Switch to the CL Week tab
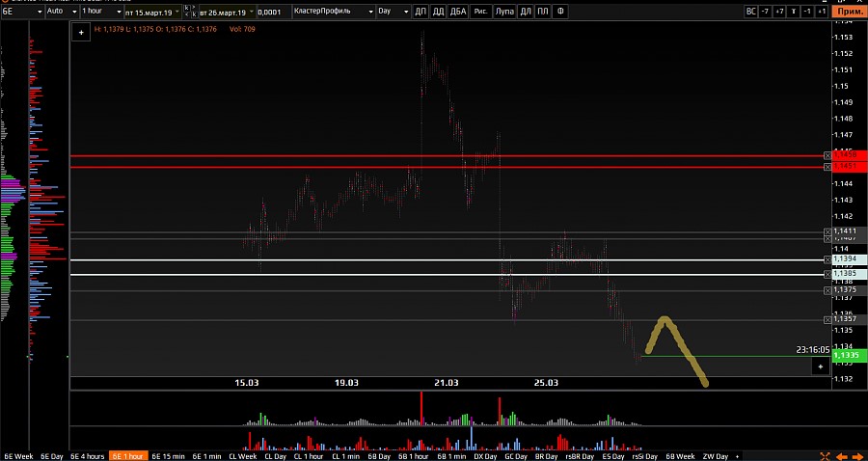Screen dimensions: 868x461 tap(241, 455)
